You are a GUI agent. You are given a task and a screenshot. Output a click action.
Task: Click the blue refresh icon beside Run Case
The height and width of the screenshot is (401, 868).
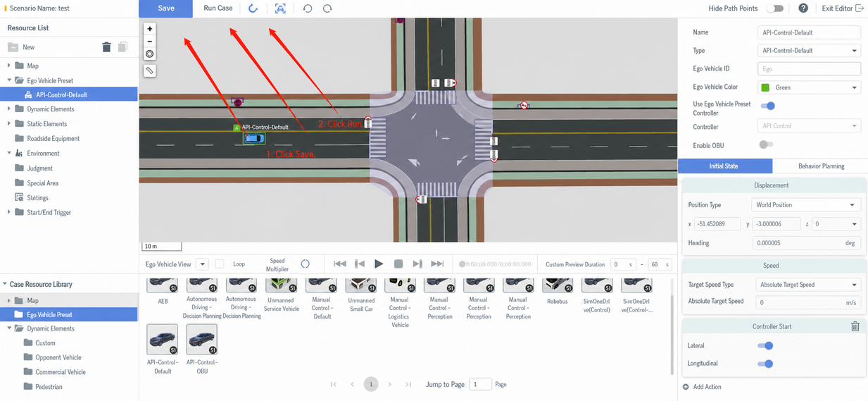tap(253, 8)
